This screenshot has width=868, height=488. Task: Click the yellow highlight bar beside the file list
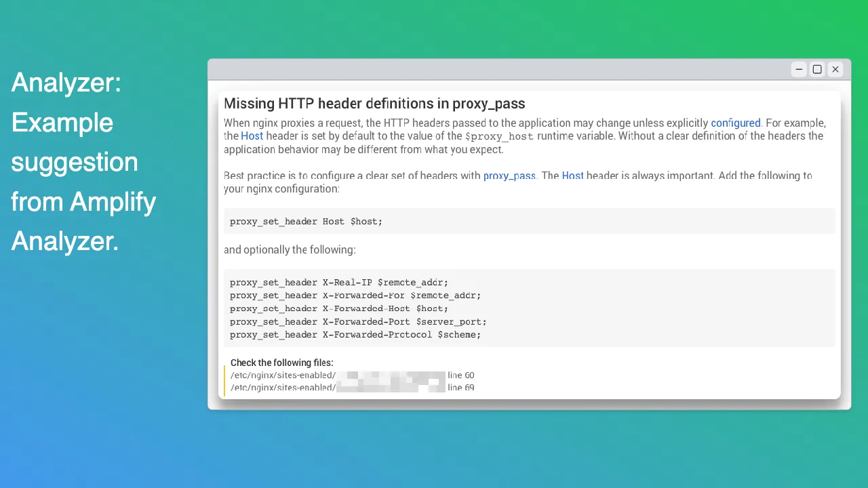(225, 380)
